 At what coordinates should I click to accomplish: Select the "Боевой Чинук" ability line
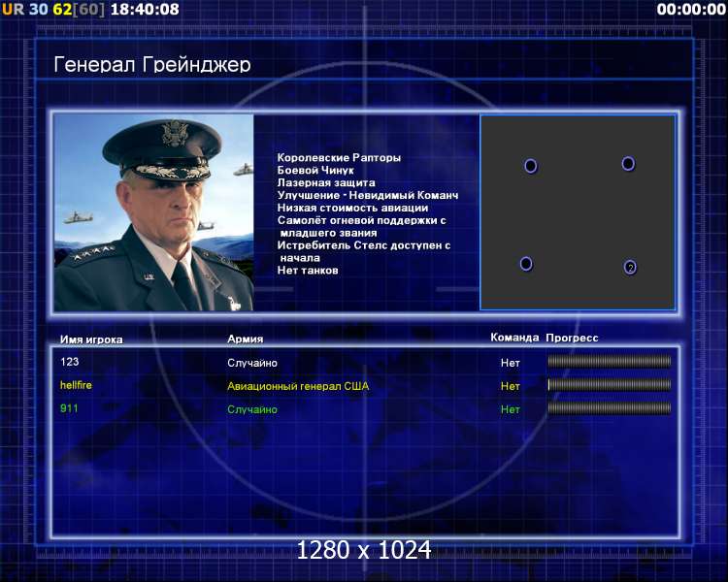coord(315,171)
